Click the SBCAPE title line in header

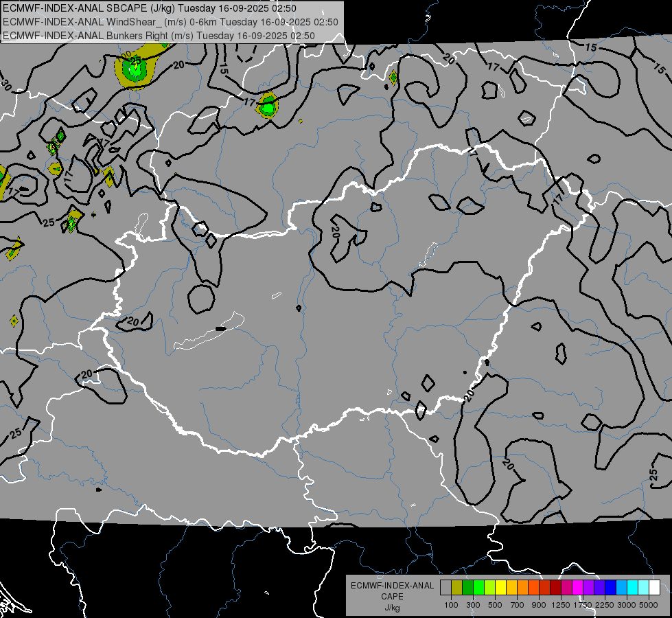149,8
